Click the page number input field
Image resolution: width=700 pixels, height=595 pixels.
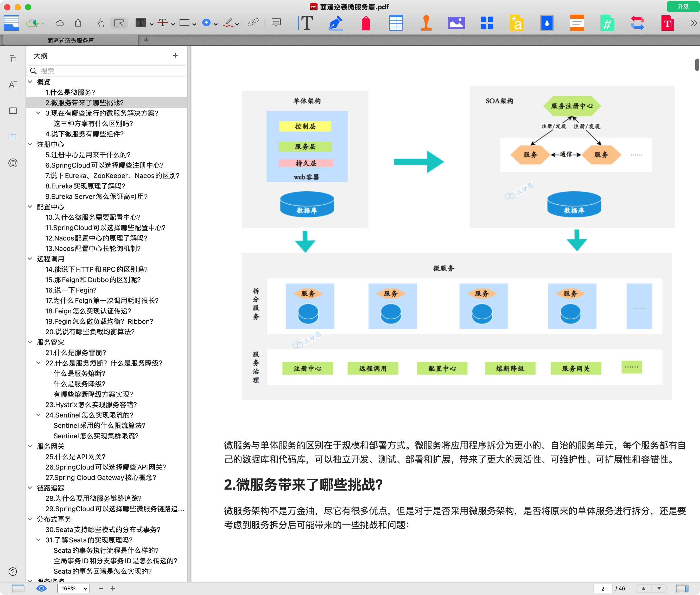[x=603, y=588]
